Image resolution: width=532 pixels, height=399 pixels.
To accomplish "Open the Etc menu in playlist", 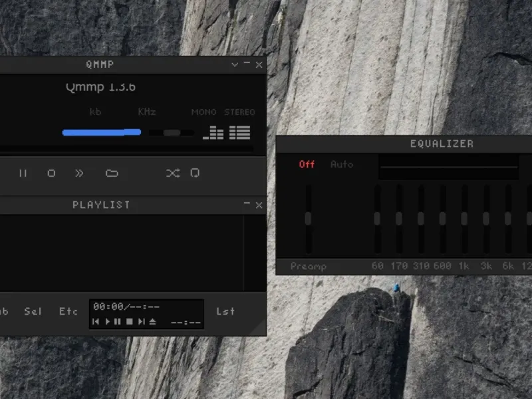I will click(68, 311).
